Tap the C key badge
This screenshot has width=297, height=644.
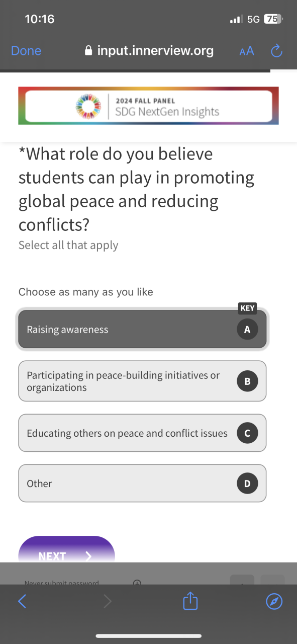[247, 433]
